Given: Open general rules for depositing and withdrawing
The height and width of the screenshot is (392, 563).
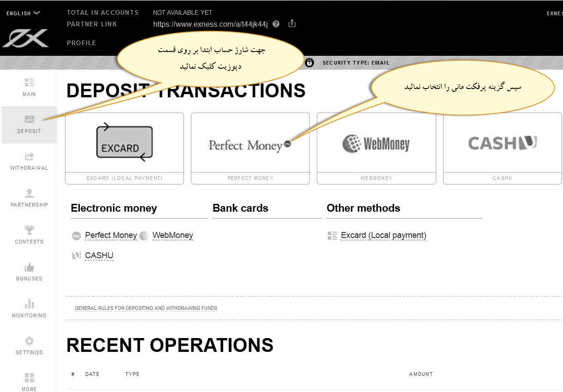Looking at the screenshot, I should tap(146, 308).
